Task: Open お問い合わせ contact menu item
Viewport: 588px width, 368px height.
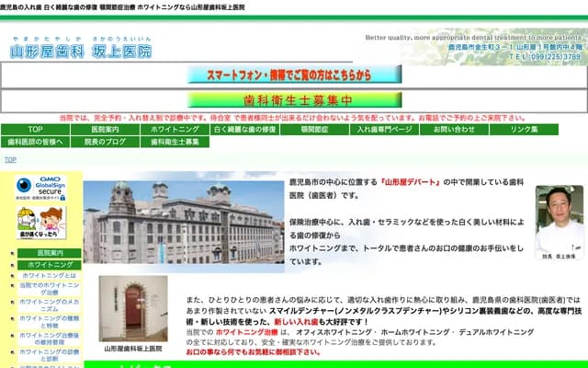Action: click(454, 130)
